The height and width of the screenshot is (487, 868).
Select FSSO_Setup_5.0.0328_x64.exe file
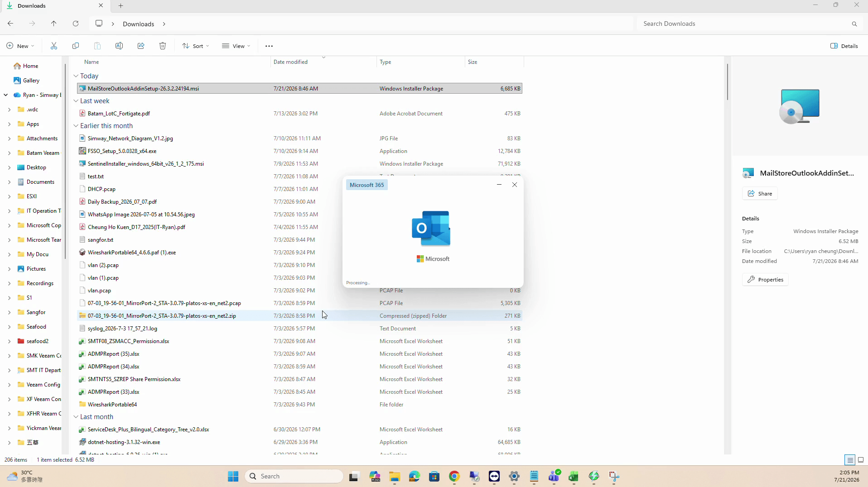(299, 151)
